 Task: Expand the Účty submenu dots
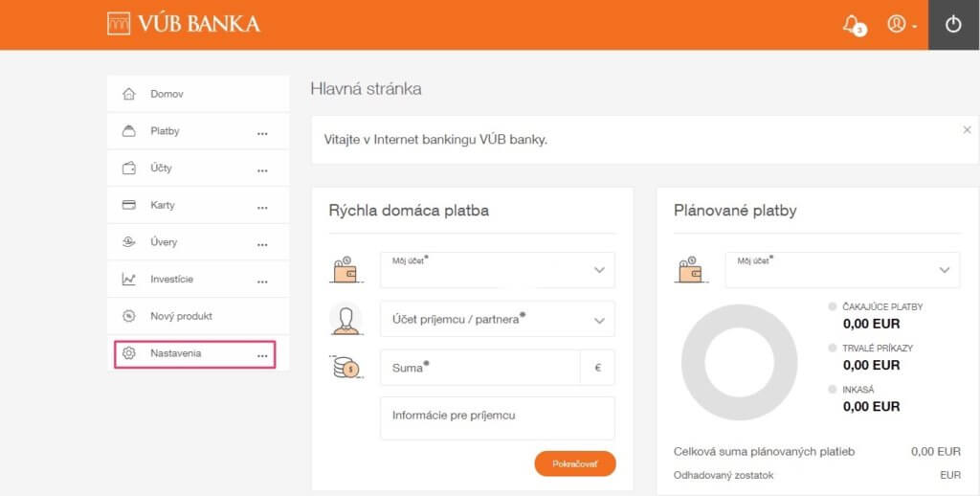[x=262, y=170]
